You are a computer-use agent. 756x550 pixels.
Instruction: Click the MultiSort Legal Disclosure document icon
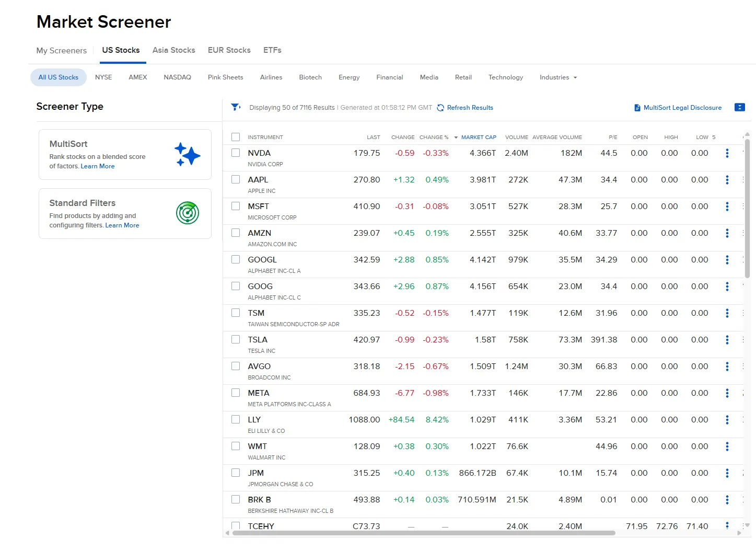coord(637,107)
